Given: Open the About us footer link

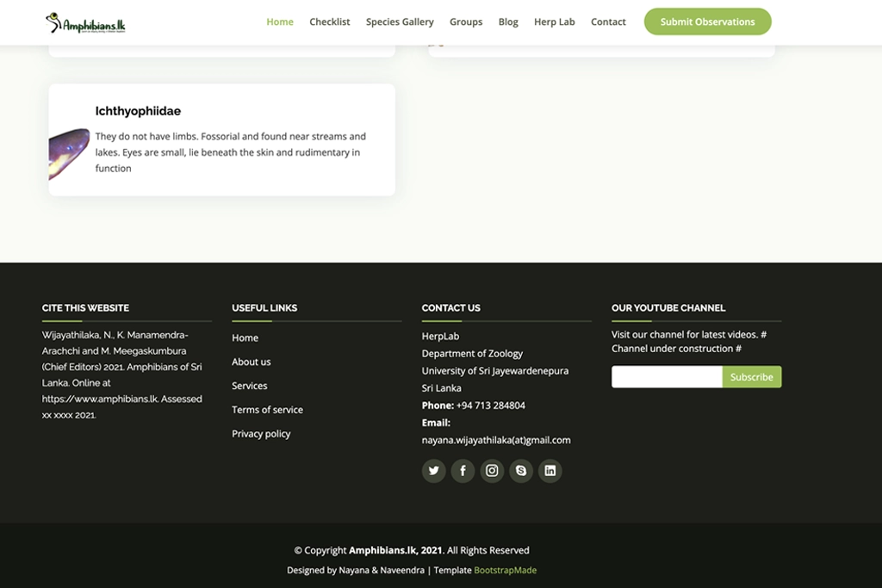Looking at the screenshot, I should (x=252, y=362).
